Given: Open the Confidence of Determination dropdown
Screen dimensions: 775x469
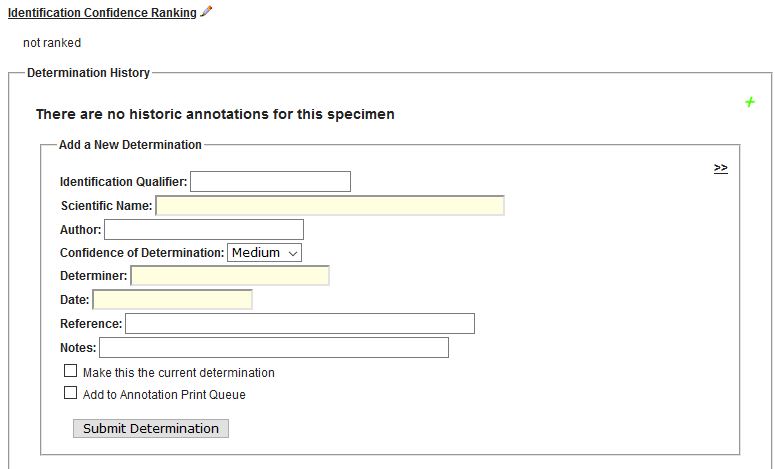Looking at the screenshot, I should (265, 253).
